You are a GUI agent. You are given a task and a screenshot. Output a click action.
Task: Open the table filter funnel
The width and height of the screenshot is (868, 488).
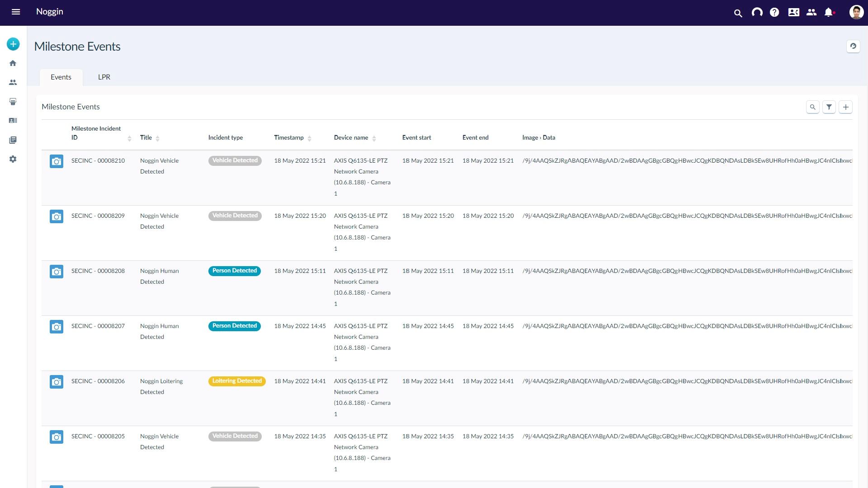829,107
